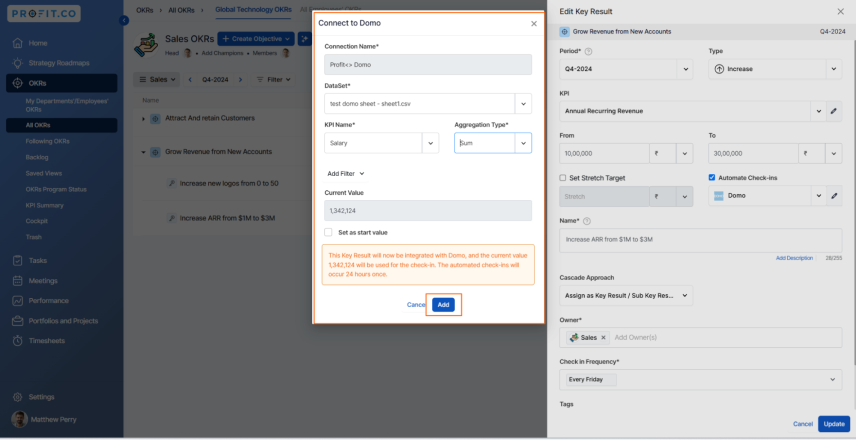This screenshot has height=440, width=856.
Task: Open Following OKRs menu item
Action: pos(47,141)
